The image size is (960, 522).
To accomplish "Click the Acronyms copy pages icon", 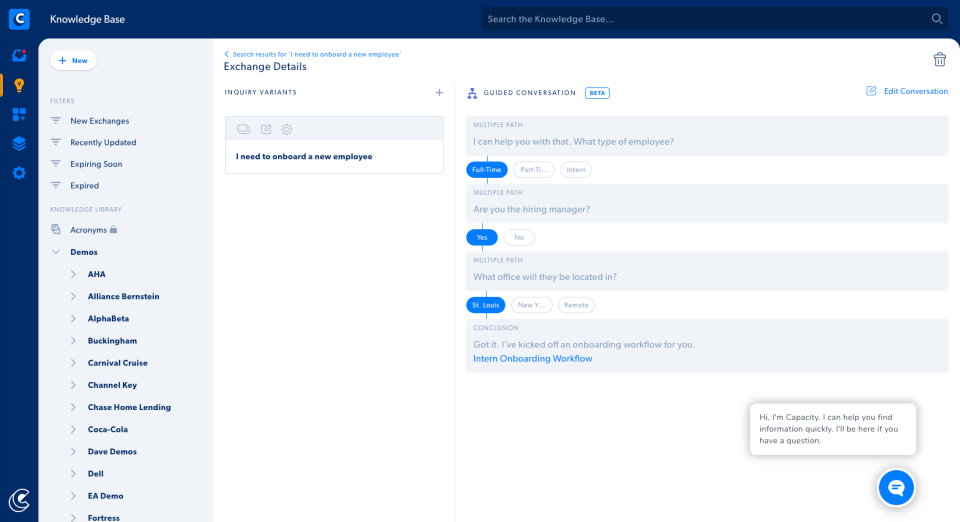I will tap(56, 229).
